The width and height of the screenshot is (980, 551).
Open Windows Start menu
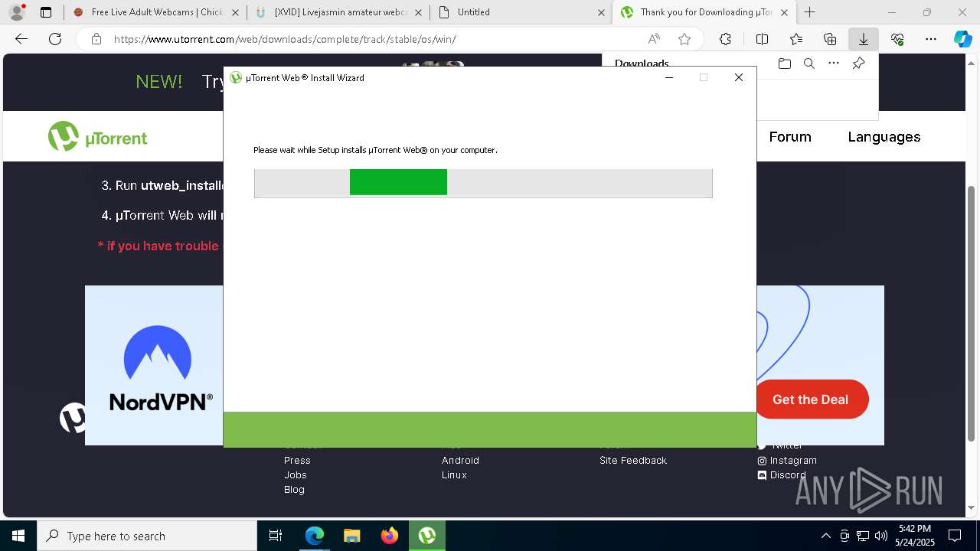tap(18, 536)
